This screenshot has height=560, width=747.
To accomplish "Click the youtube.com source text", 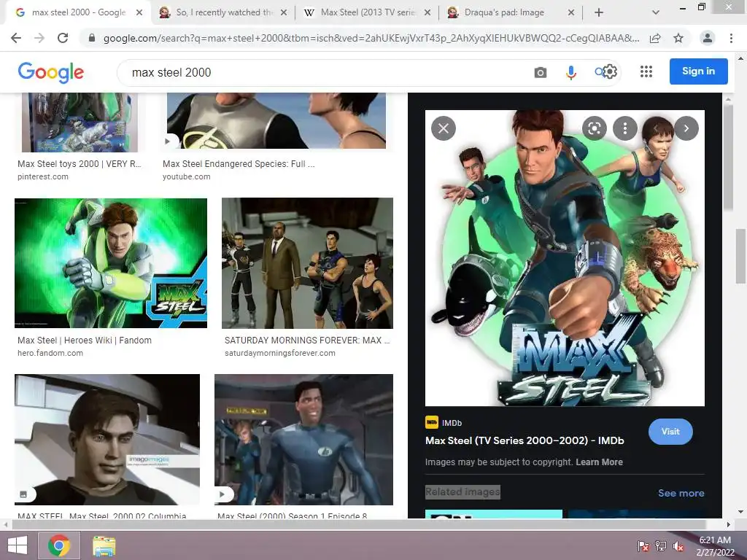I will [186, 176].
